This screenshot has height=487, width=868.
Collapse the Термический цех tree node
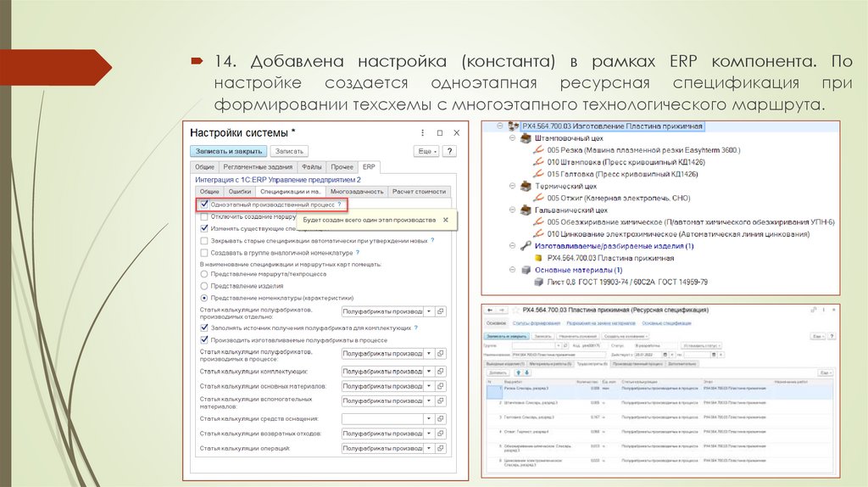tap(513, 186)
